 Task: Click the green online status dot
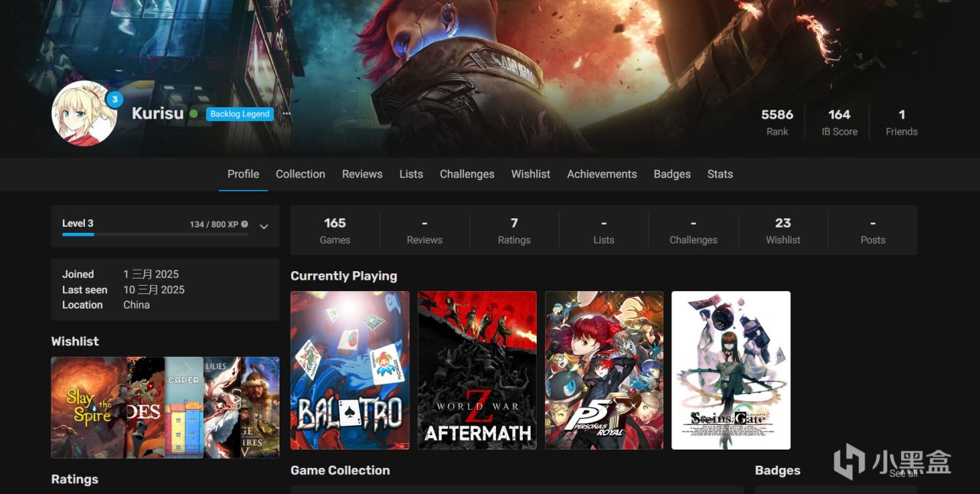[194, 113]
